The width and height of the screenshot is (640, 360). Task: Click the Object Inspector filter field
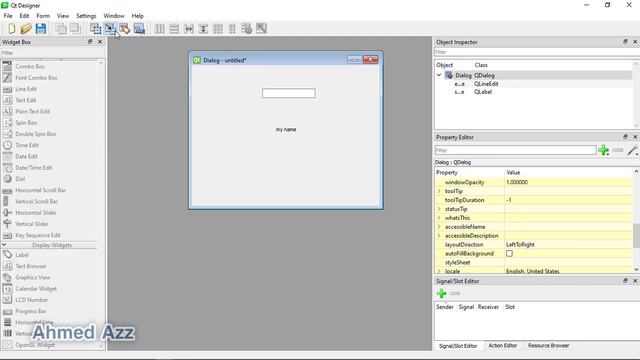[536, 52]
